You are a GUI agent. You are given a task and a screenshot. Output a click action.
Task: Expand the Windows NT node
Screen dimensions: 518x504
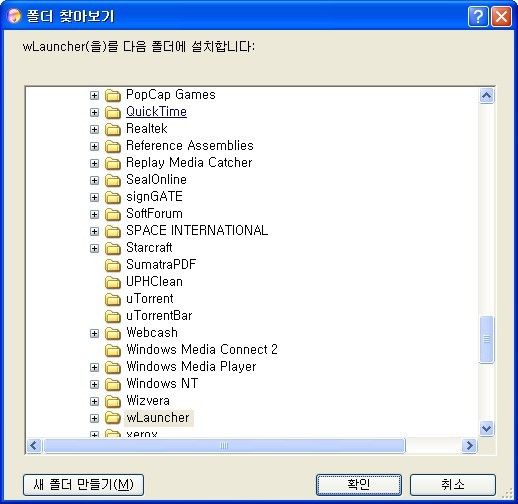(94, 385)
